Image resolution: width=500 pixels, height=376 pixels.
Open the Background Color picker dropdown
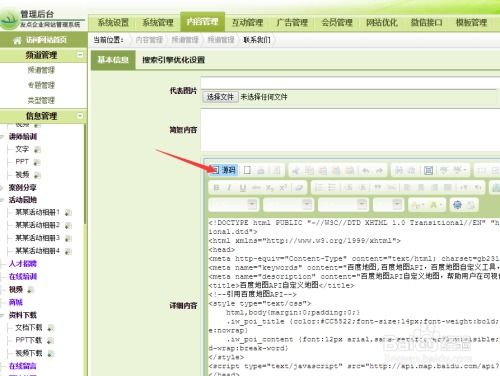436,205
